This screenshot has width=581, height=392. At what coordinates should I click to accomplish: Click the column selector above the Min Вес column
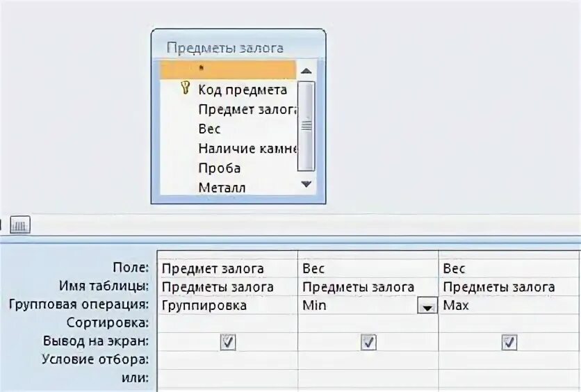tap(368, 255)
